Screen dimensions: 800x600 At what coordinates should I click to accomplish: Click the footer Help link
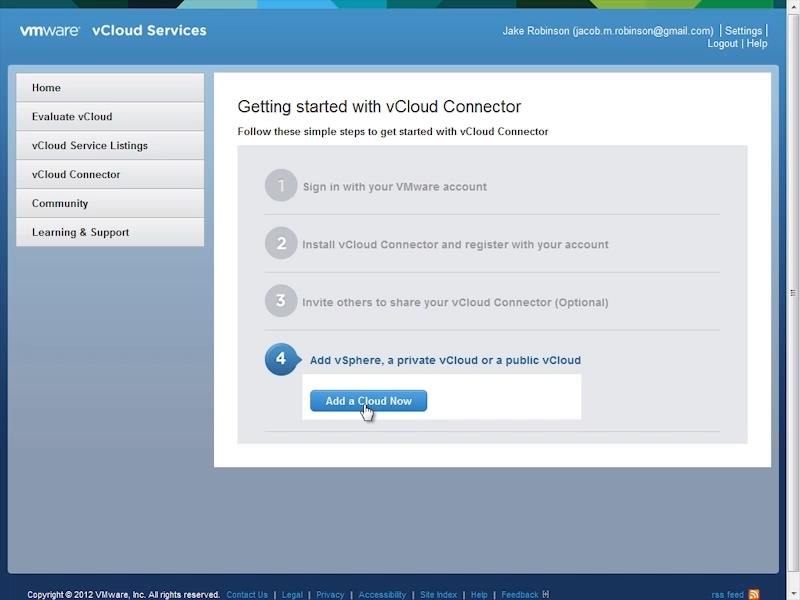[479, 595]
